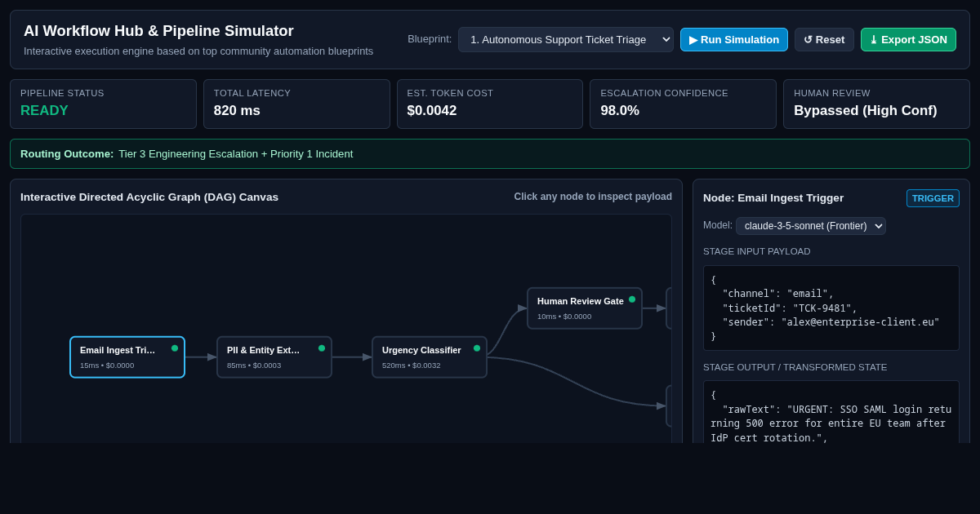Click '520ms • $0.0032' on Urgency Classifier
Viewport: 980px width, 514px height.
point(412,366)
